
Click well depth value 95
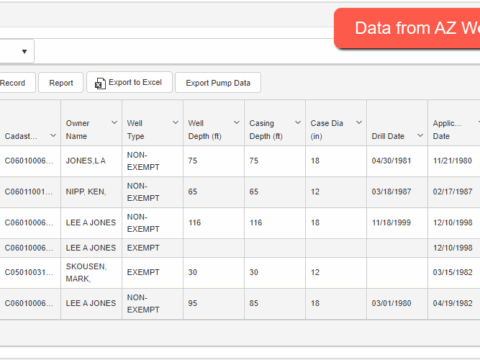tap(193, 304)
